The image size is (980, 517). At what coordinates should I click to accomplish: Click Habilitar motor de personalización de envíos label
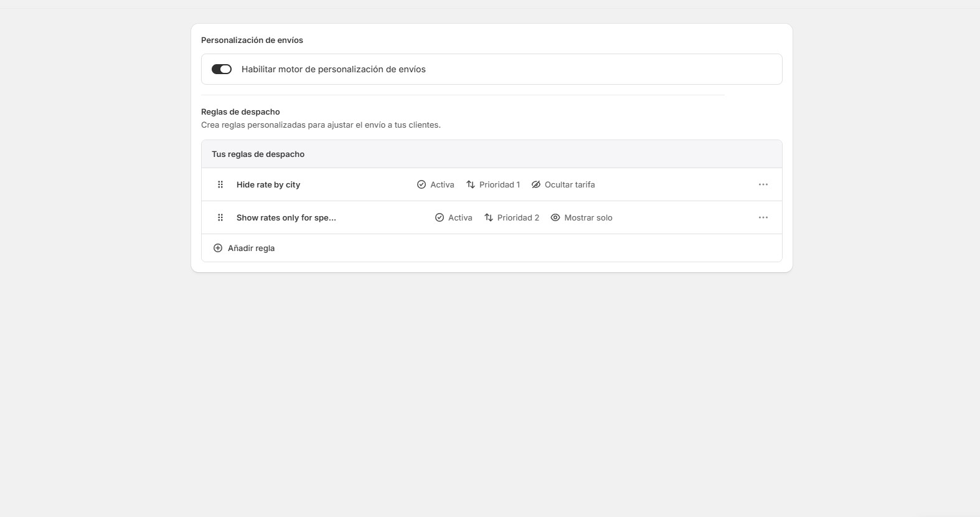[334, 69]
